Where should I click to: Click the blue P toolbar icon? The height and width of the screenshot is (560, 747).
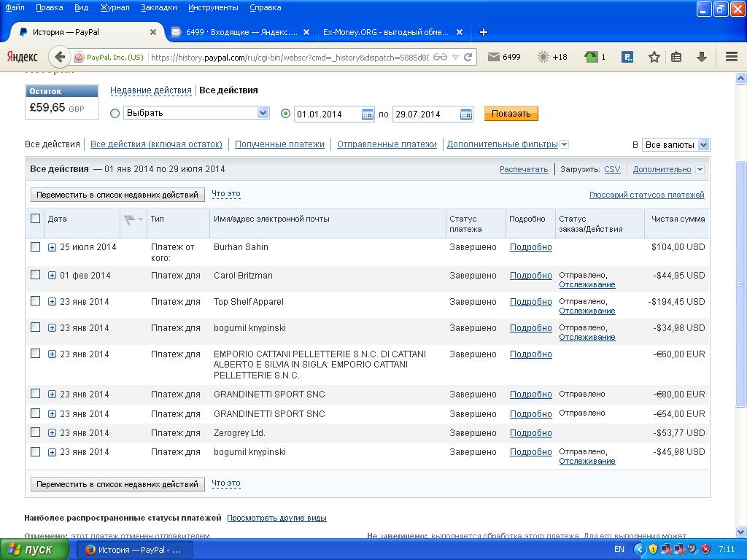pyautogui.click(x=627, y=57)
